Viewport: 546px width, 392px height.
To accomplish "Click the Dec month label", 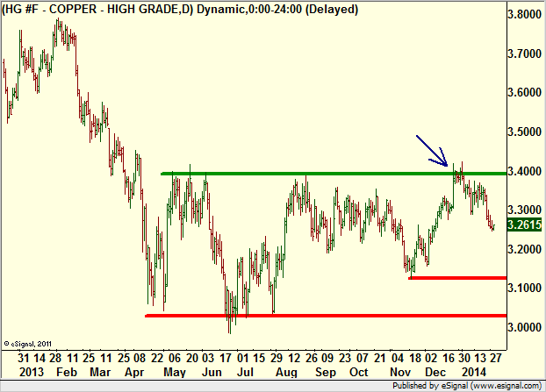I will pos(435,372).
